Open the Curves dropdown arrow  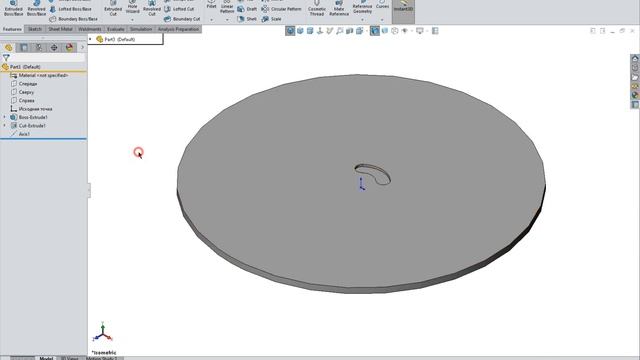(382, 20)
